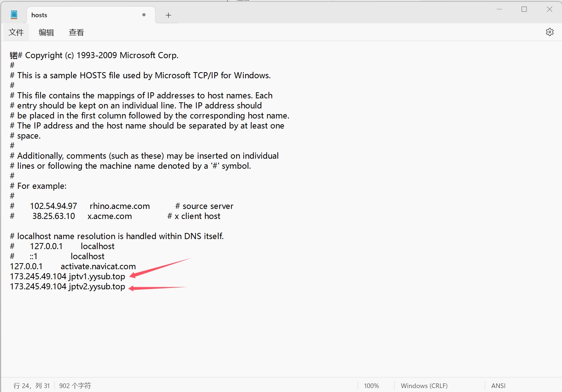Place cursor on the activate.navicat.com line

pos(98,266)
